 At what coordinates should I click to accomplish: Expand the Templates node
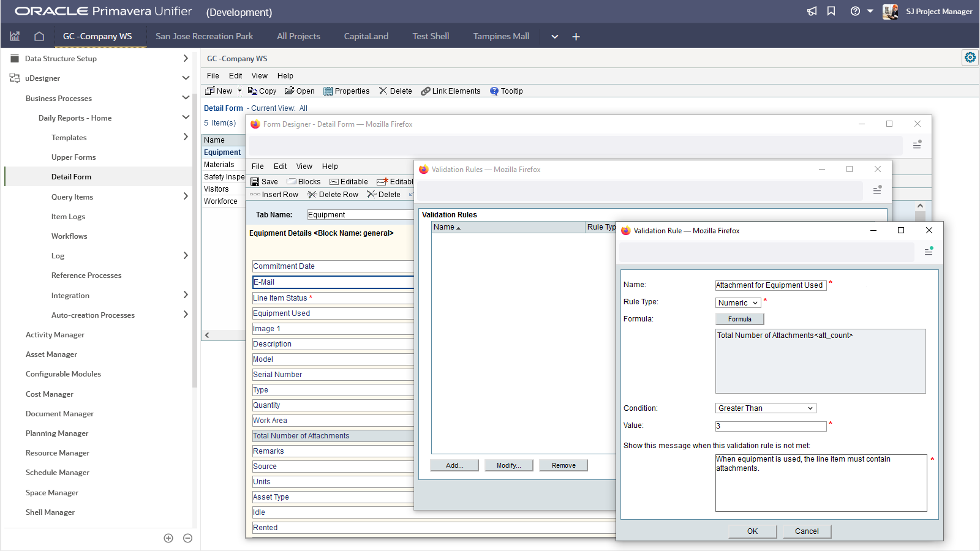coord(186,137)
